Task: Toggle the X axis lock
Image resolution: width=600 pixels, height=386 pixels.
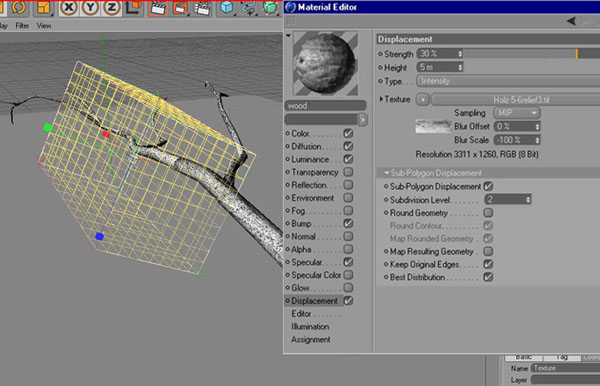Action: click(x=69, y=8)
